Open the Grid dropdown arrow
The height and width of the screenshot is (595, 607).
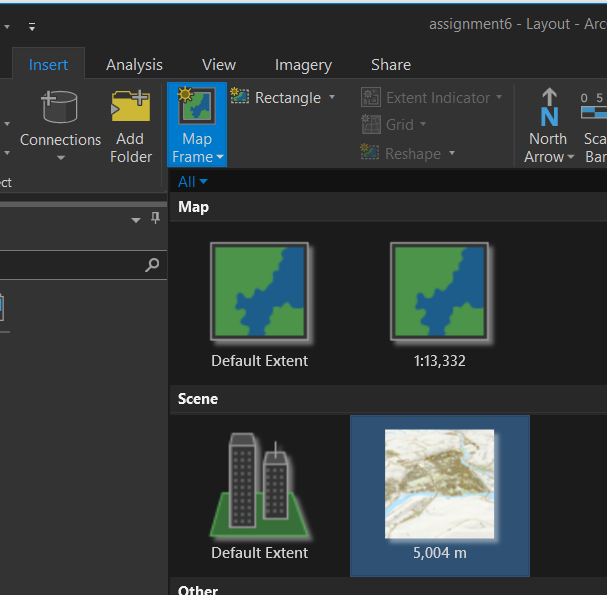pos(423,124)
